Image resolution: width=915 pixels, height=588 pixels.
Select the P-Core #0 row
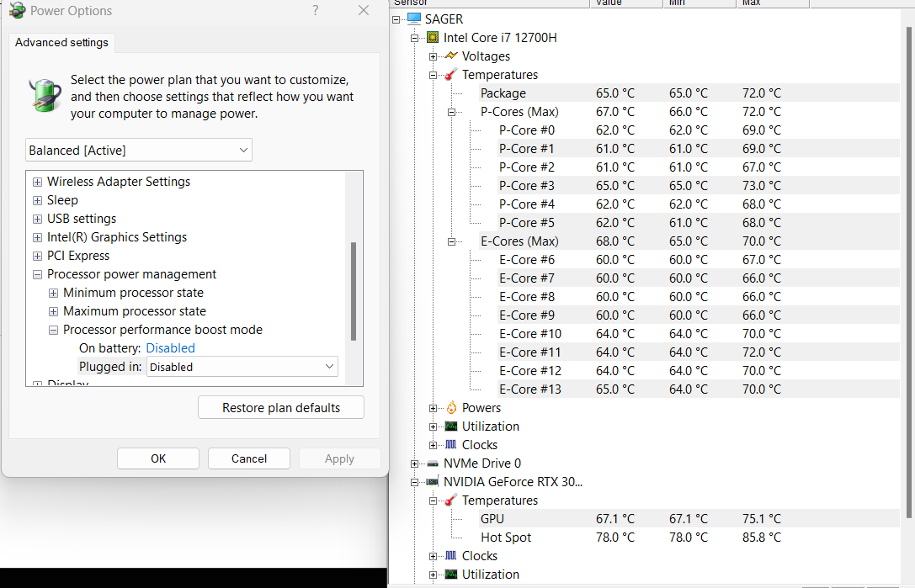[699, 130]
